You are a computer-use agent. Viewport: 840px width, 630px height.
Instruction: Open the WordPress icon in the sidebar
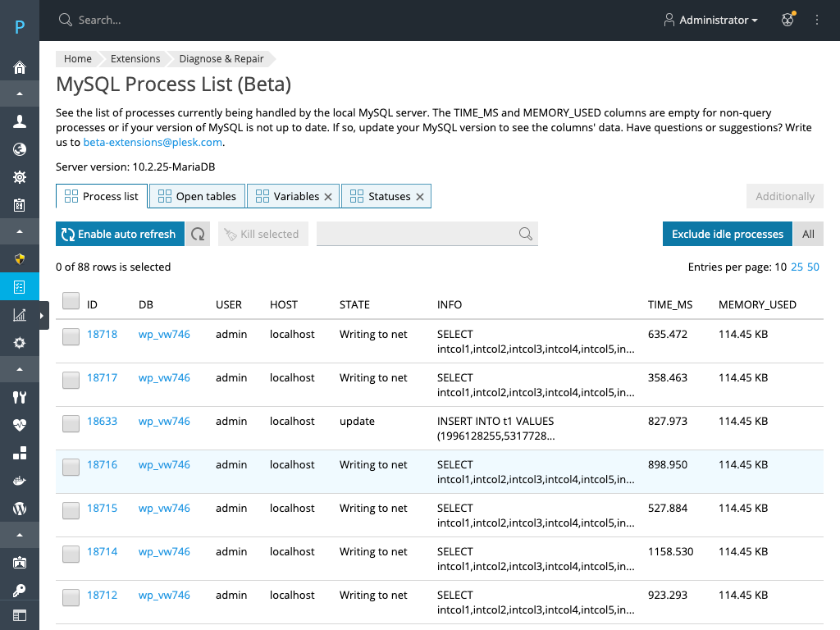pos(20,509)
